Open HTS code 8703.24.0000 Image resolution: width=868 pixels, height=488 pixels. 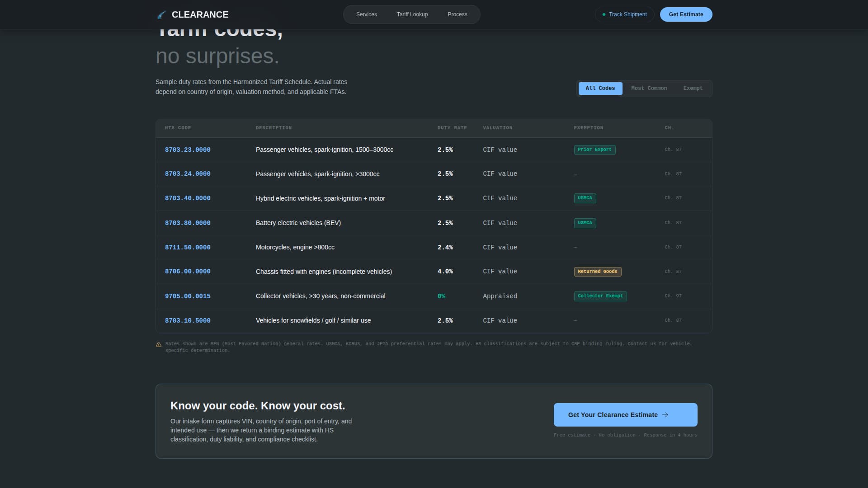pyautogui.click(x=188, y=174)
